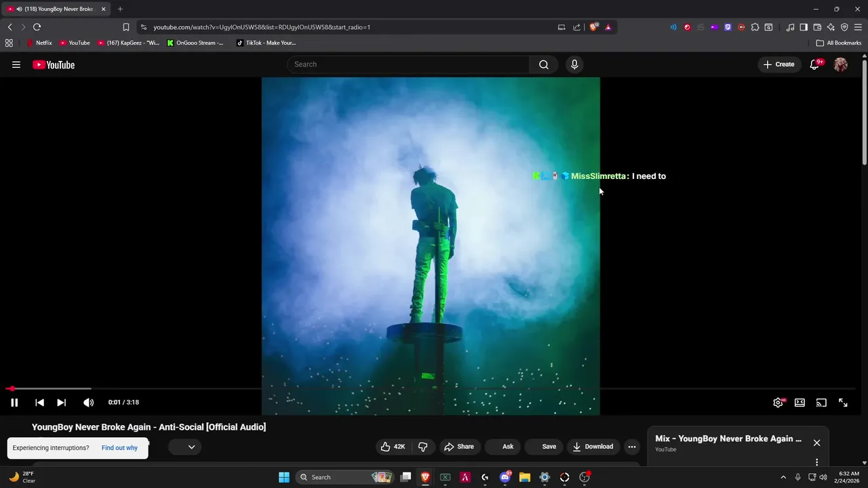Open Brave VPN shield icon
This screenshot has width=868, height=488.
click(844, 27)
